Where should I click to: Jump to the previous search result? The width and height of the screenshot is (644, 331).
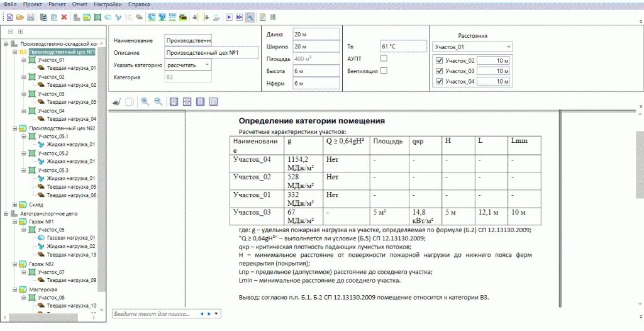click(x=202, y=314)
